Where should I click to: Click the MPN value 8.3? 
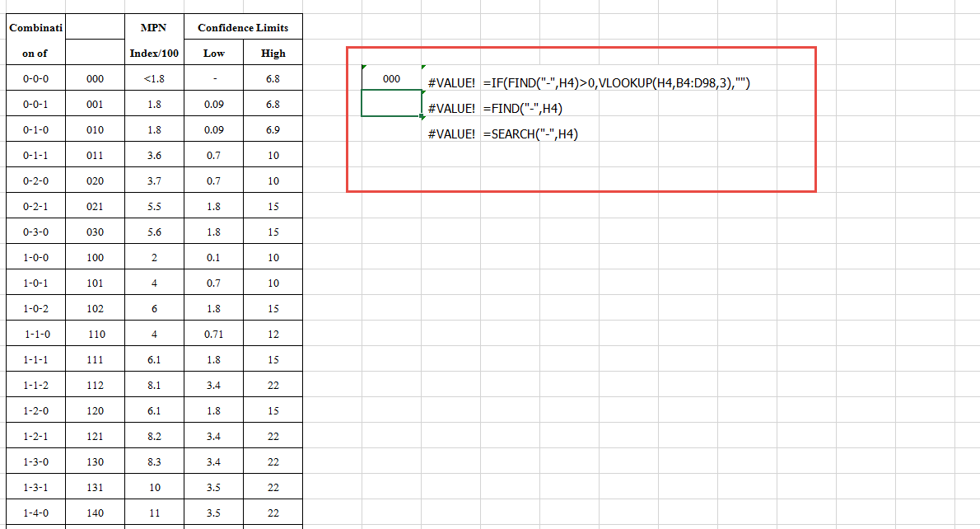click(154, 462)
